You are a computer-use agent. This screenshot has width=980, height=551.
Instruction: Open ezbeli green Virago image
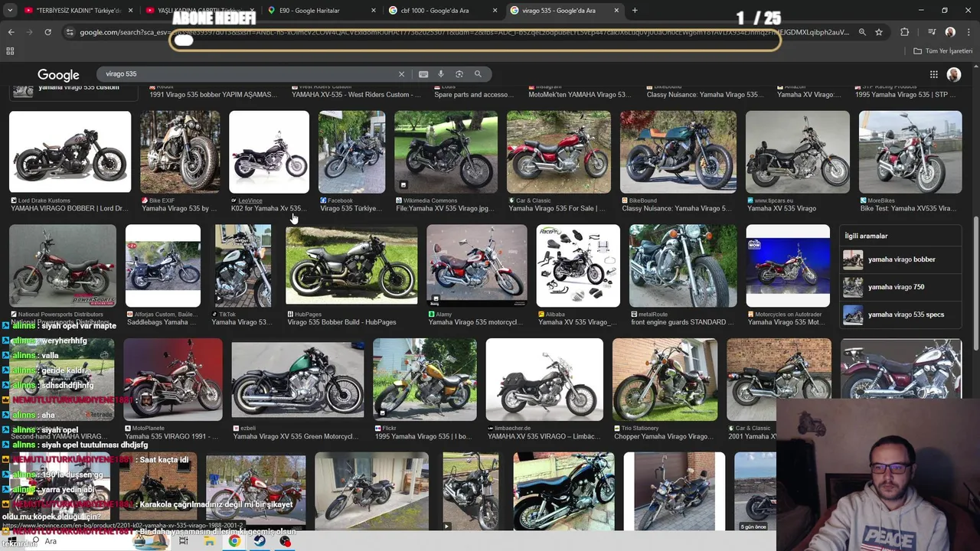coord(298,380)
